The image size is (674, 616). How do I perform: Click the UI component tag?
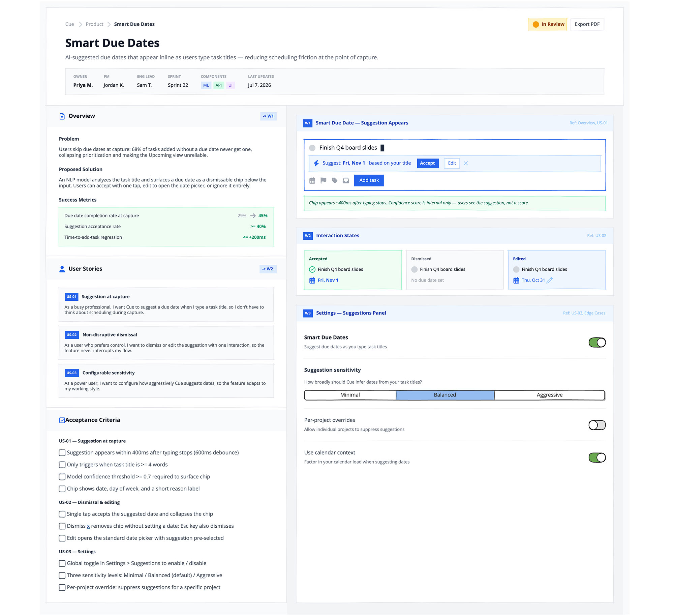231,85
